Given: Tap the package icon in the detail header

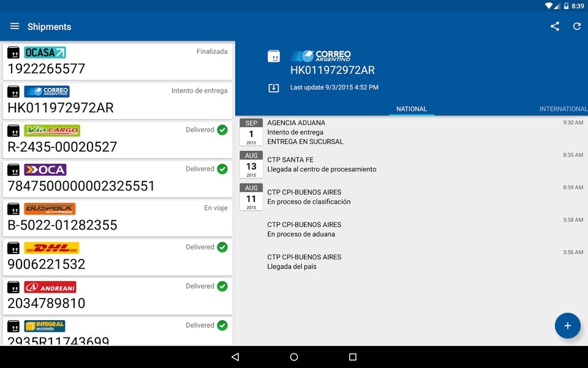Looking at the screenshot, I should [x=274, y=56].
